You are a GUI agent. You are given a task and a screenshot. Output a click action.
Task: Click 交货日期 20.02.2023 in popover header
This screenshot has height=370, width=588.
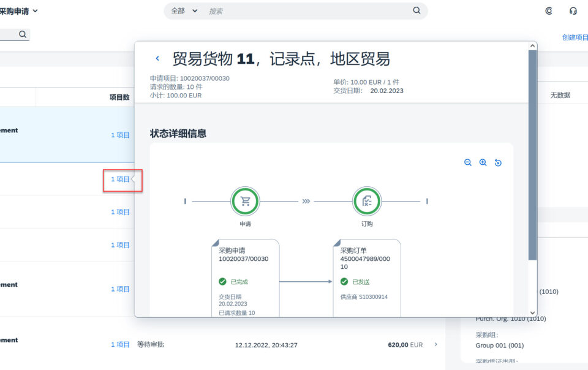coord(368,91)
